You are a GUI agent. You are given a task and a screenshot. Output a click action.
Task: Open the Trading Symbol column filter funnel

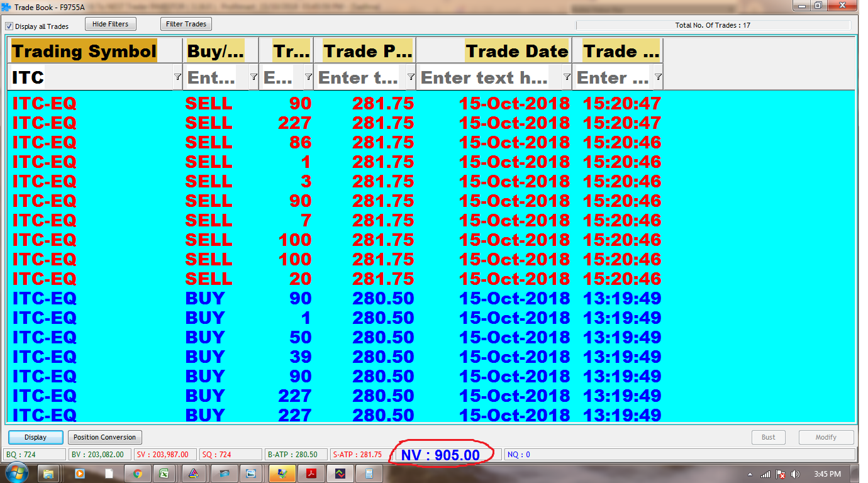point(177,77)
